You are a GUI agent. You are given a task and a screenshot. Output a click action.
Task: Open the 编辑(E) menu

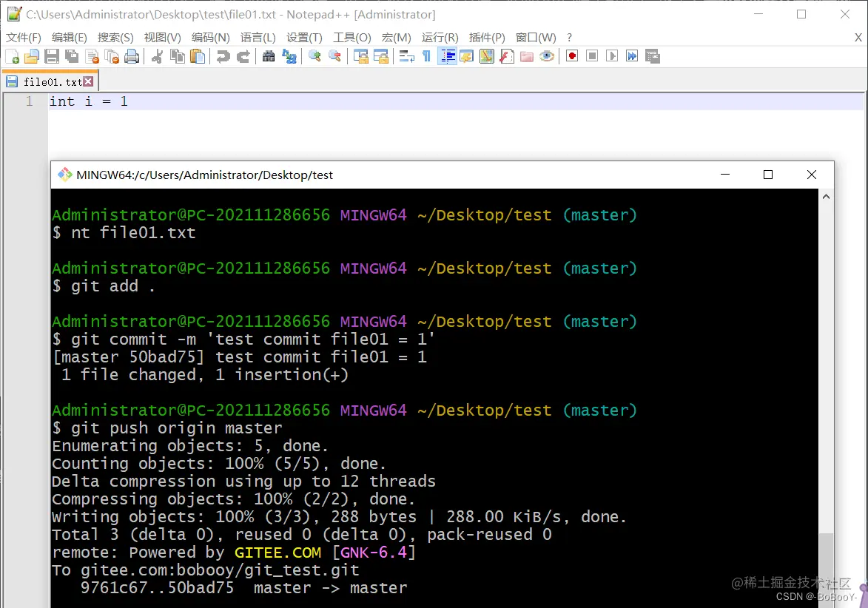point(70,38)
